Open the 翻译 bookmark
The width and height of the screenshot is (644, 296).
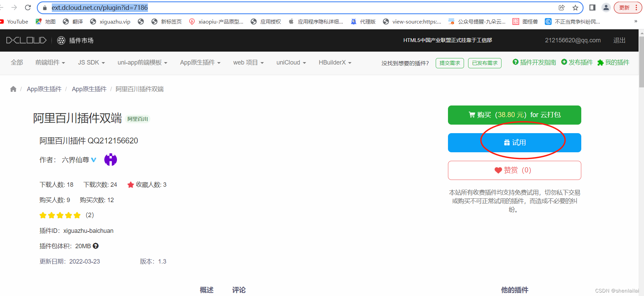pos(73,22)
